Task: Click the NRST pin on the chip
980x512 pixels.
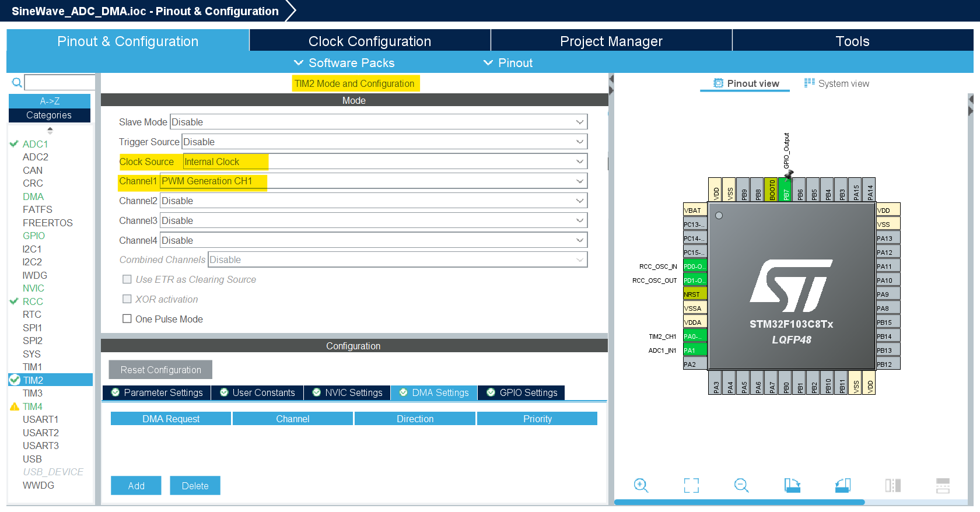Action: pyautogui.click(x=695, y=294)
